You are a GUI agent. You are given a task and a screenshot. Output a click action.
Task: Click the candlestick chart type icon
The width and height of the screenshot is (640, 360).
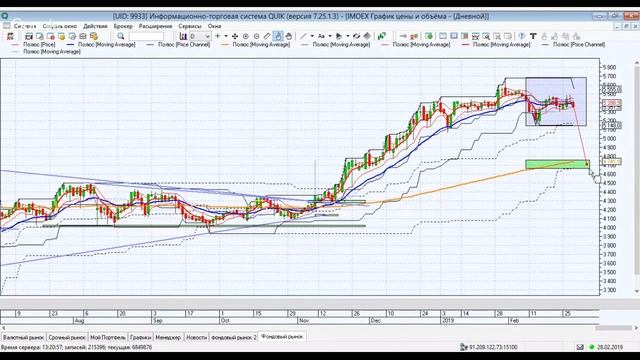tap(183, 36)
